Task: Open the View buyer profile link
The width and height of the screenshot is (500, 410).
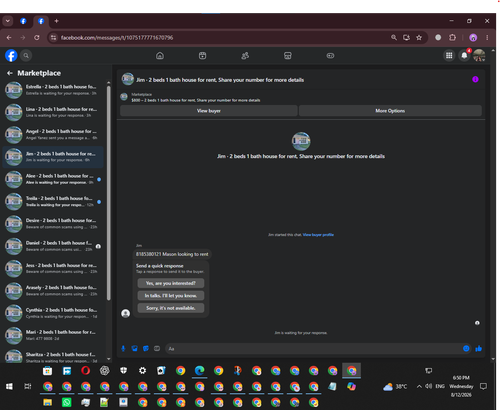Action: [318, 235]
